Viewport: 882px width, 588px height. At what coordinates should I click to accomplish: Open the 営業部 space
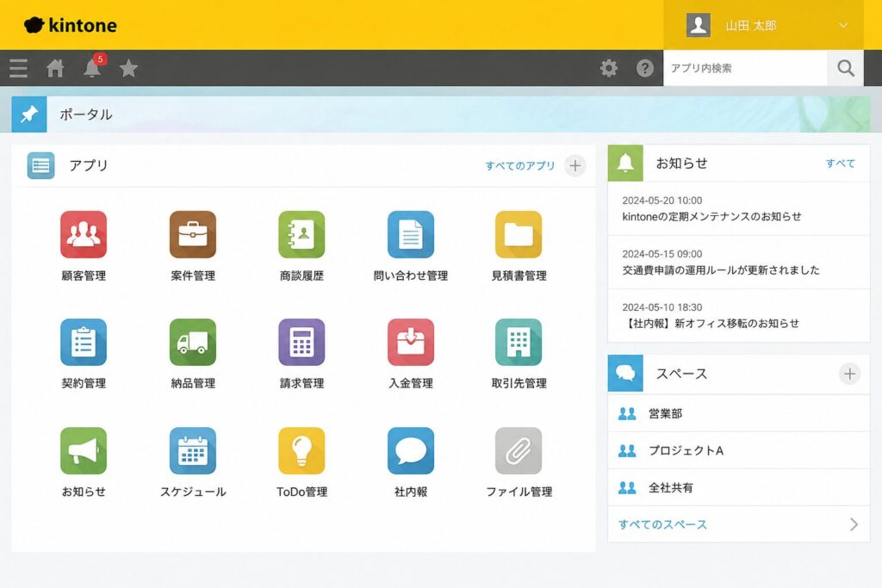coord(738,414)
